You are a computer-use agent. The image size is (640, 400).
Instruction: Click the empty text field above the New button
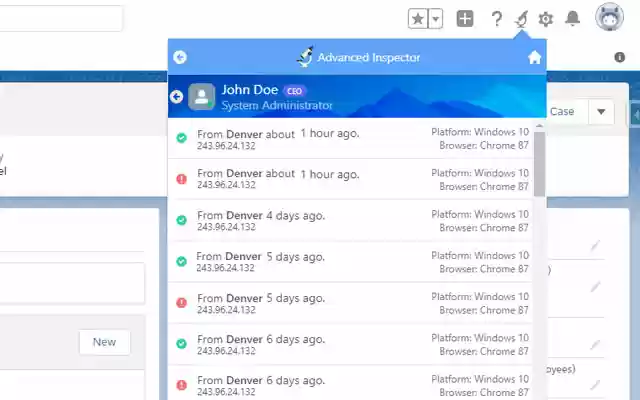72,283
